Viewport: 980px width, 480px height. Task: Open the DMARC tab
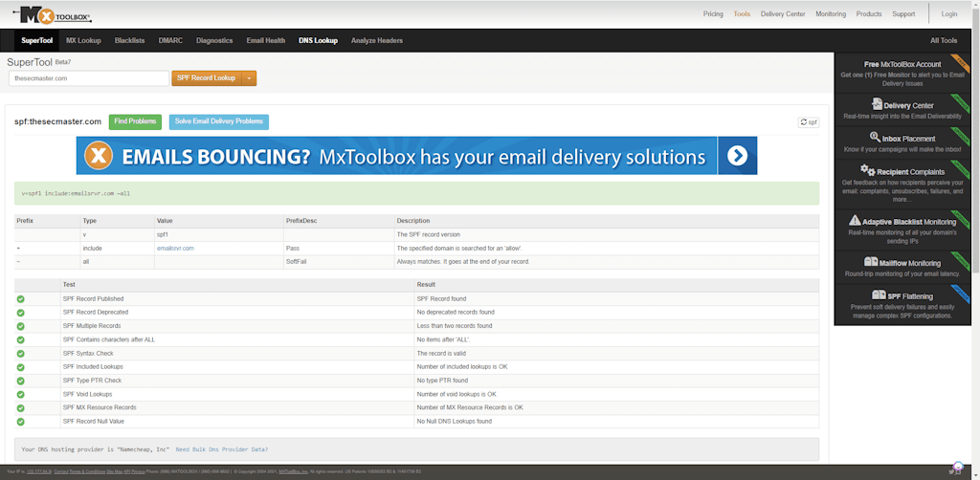170,40
